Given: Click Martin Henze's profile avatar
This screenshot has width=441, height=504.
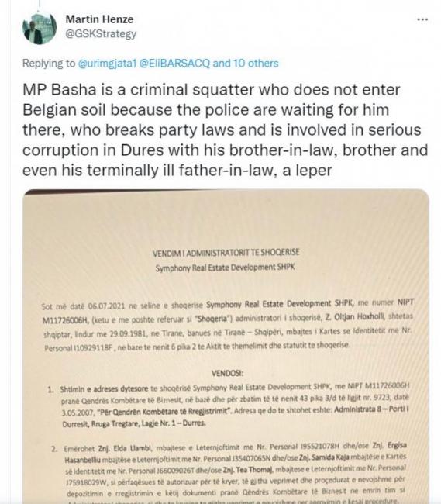Looking at the screenshot, I should (40, 28).
